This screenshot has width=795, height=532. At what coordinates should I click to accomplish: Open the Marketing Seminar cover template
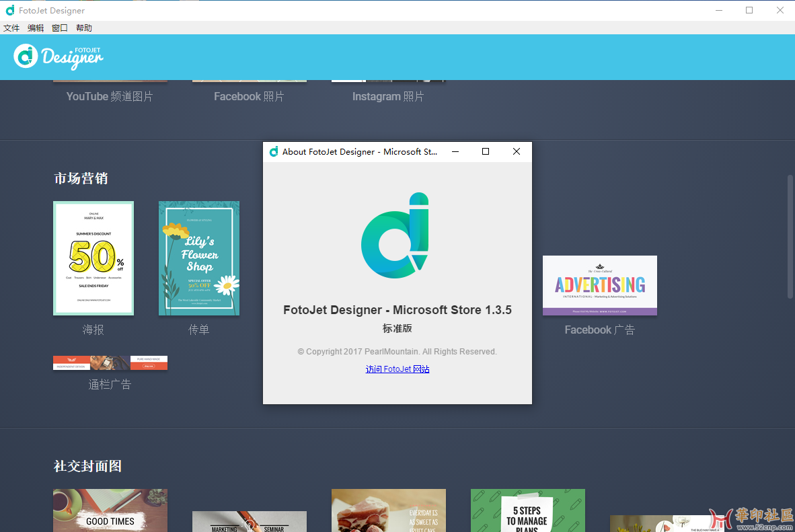(250, 521)
